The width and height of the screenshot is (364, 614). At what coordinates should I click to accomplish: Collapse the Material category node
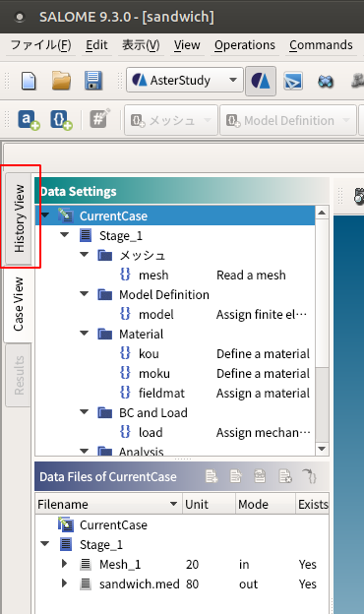tap(85, 334)
